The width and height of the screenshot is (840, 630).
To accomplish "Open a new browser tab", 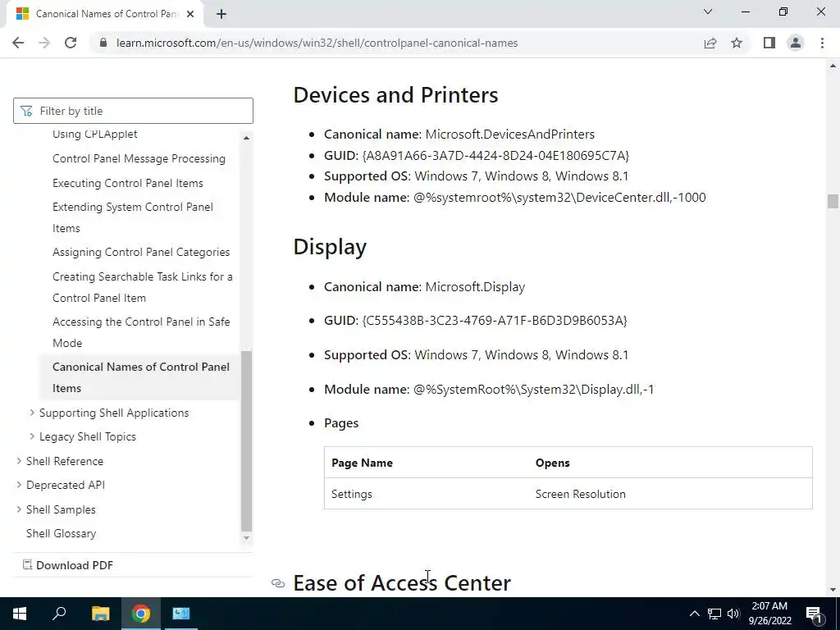I will tap(221, 14).
